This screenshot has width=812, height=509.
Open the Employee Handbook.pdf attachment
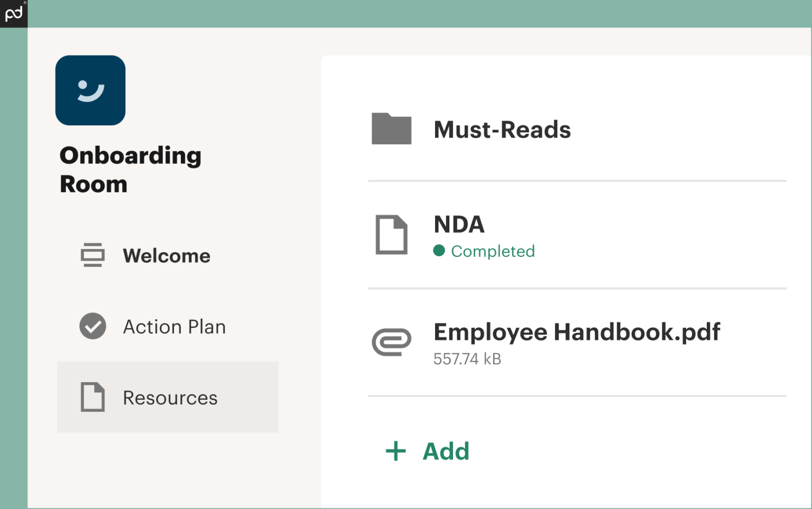[x=577, y=332]
